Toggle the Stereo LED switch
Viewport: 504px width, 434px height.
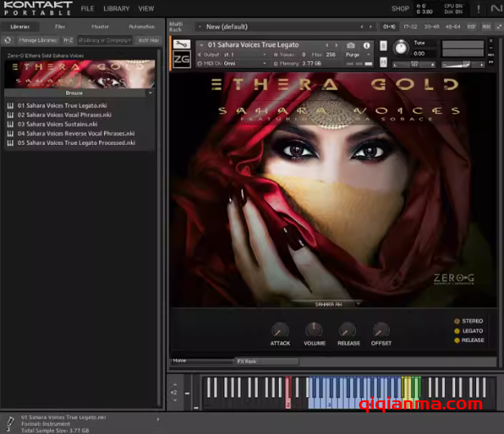pos(457,321)
